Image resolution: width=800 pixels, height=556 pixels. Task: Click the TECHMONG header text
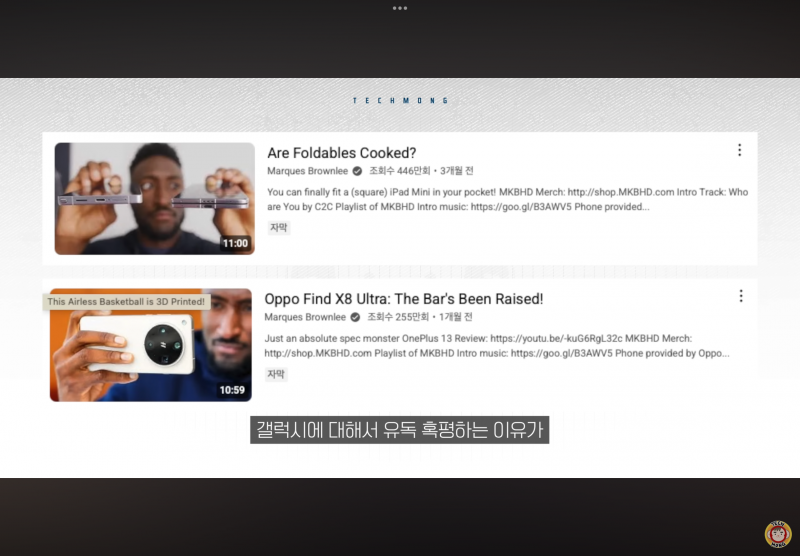400,100
